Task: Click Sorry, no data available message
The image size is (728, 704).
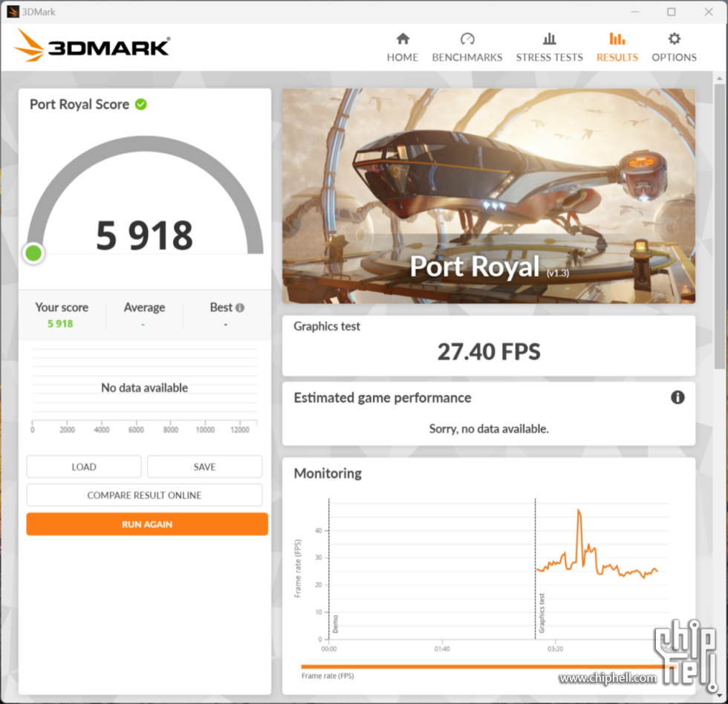Action: tap(489, 428)
